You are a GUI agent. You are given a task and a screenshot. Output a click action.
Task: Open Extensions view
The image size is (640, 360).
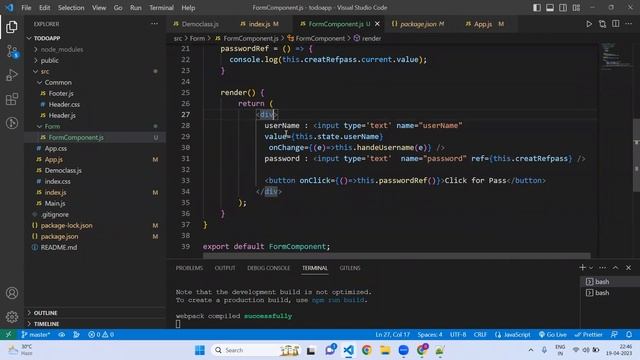12,99
